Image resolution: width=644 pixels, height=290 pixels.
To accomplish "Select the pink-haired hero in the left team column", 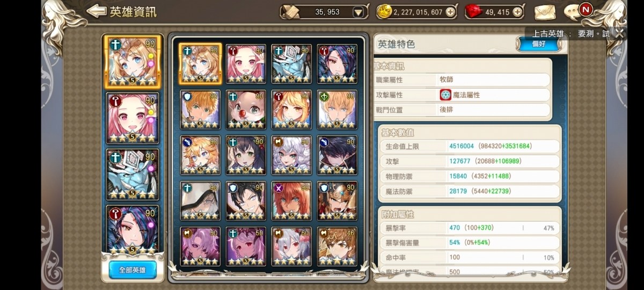I will 133,118.
